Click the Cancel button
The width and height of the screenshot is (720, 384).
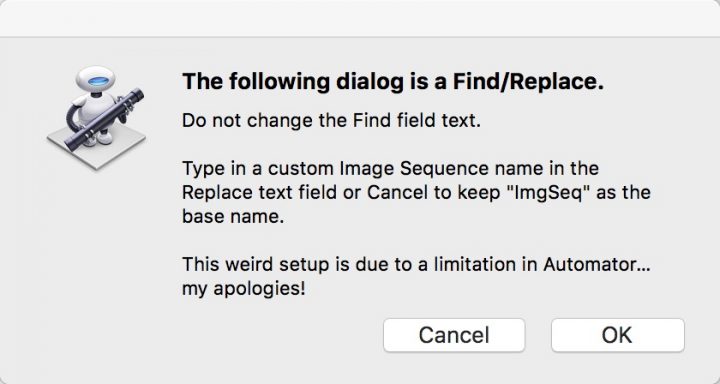coord(454,335)
